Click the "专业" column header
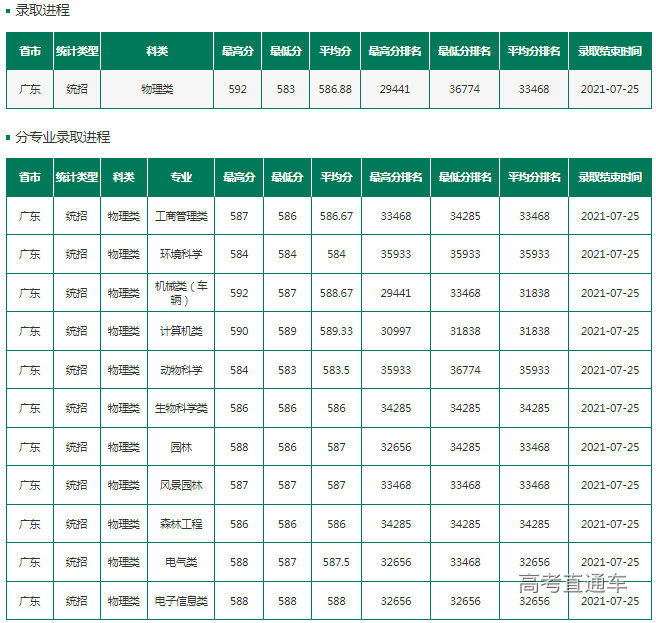 (181, 177)
